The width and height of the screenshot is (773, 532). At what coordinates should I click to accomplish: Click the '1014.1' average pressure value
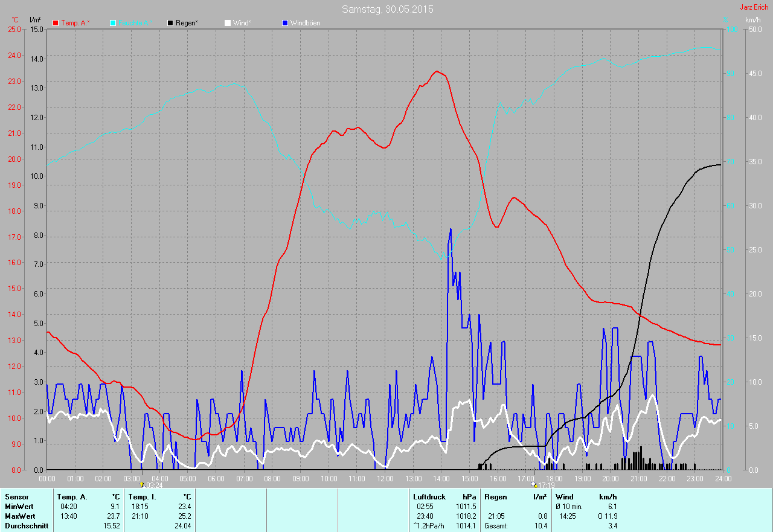click(x=466, y=526)
